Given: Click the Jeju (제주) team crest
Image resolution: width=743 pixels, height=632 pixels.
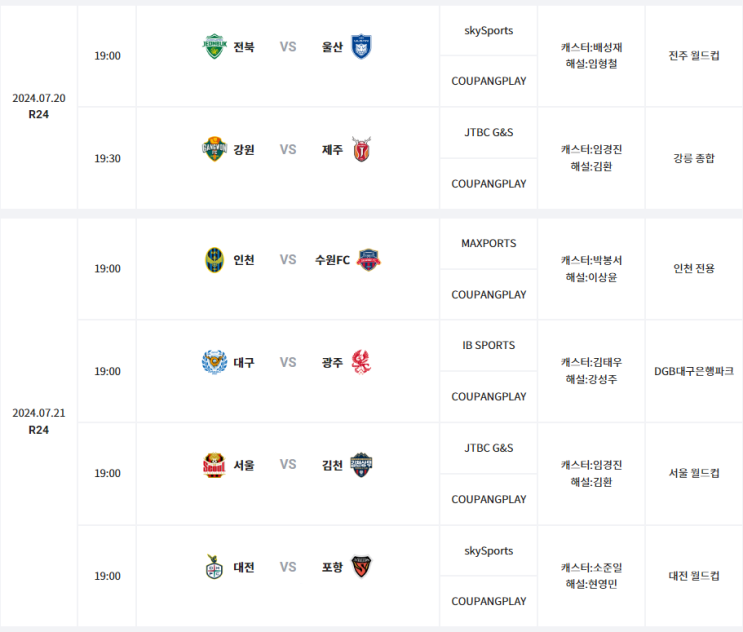Looking at the screenshot, I should coord(361,149).
